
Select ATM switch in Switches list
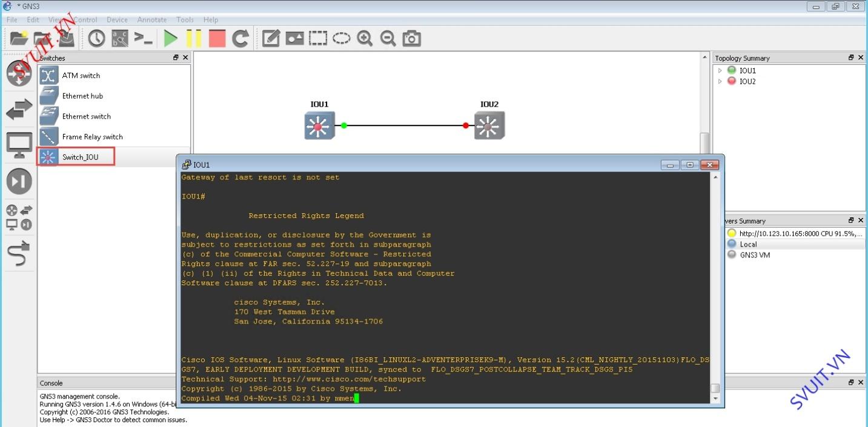point(113,76)
